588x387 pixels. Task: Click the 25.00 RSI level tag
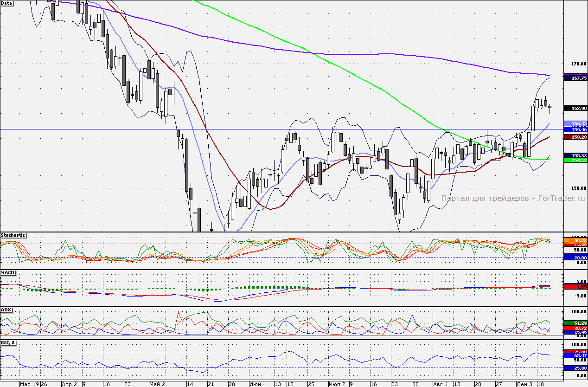click(575, 368)
